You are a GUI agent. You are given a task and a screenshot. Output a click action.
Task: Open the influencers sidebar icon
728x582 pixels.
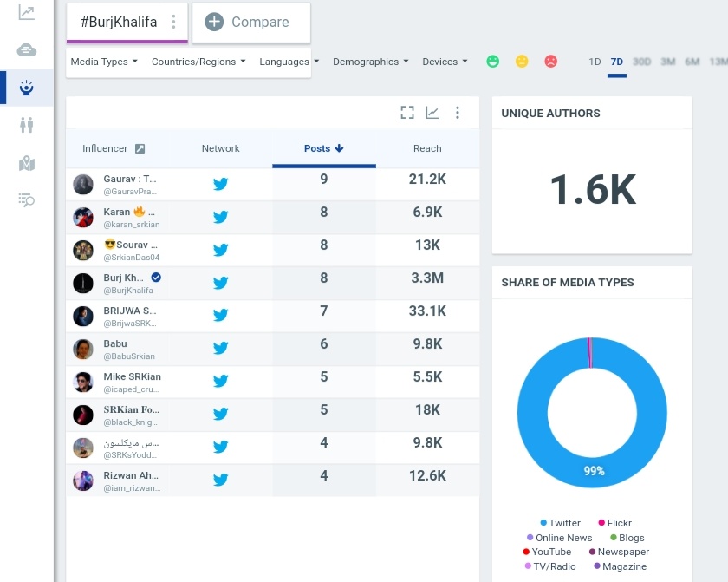click(26, 87)
